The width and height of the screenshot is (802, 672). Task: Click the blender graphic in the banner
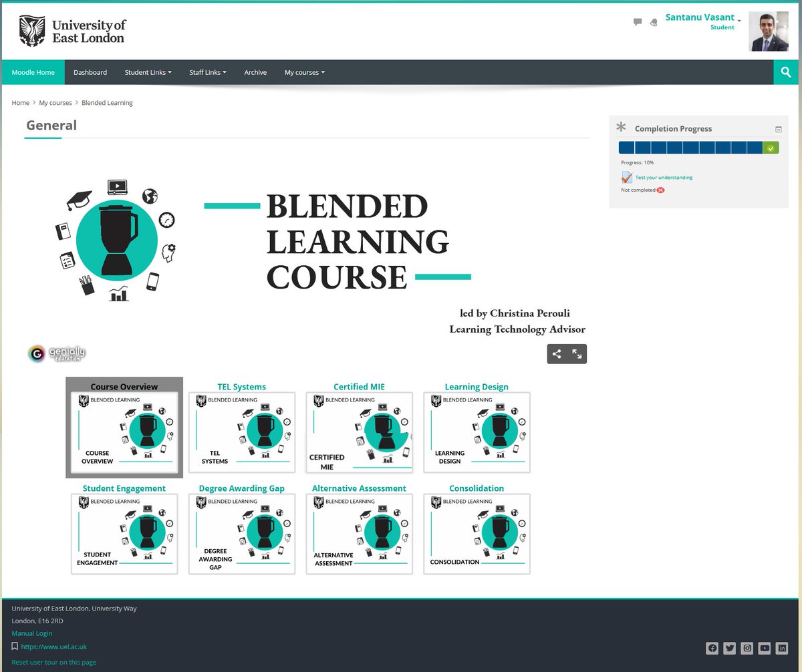(117, 240)
